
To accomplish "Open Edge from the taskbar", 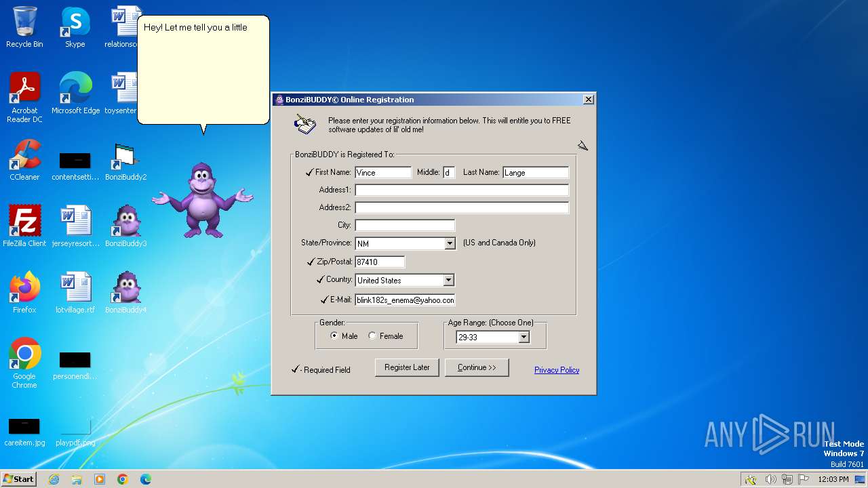I will coord(146,479).
